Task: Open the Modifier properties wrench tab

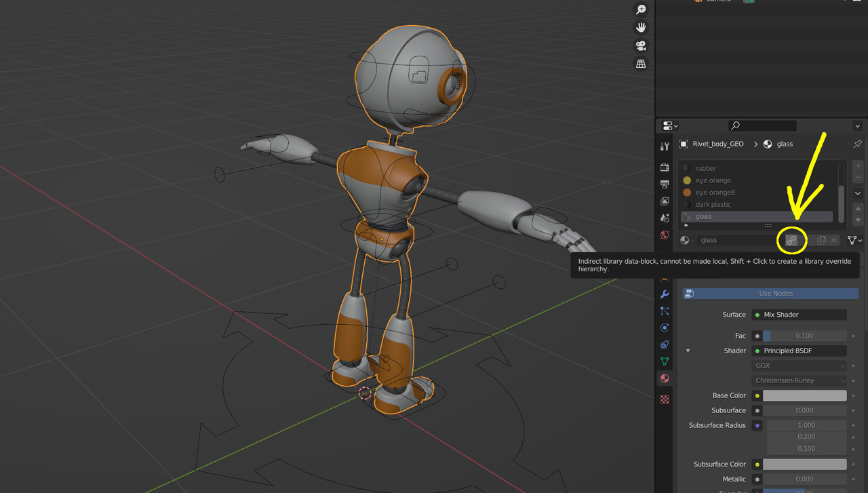Action: pos(665,295)
